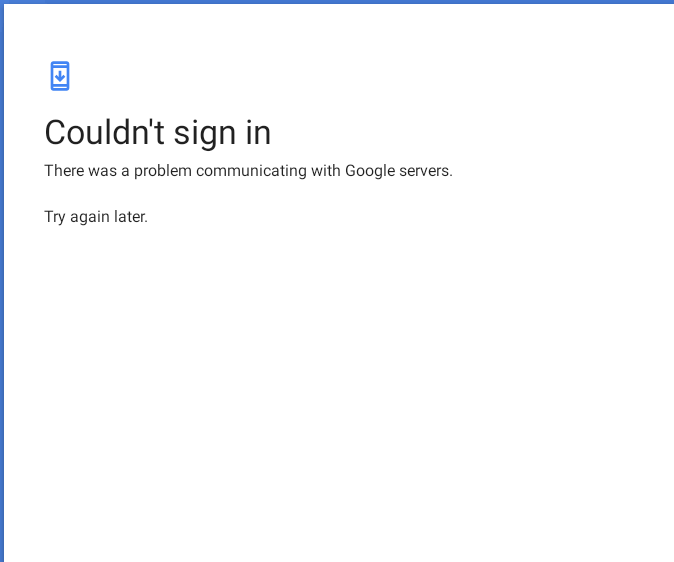The height and width of the screenshot is (562, 674).
Task: Click the word "in" ending the heading
Action: tap(258, 132)
